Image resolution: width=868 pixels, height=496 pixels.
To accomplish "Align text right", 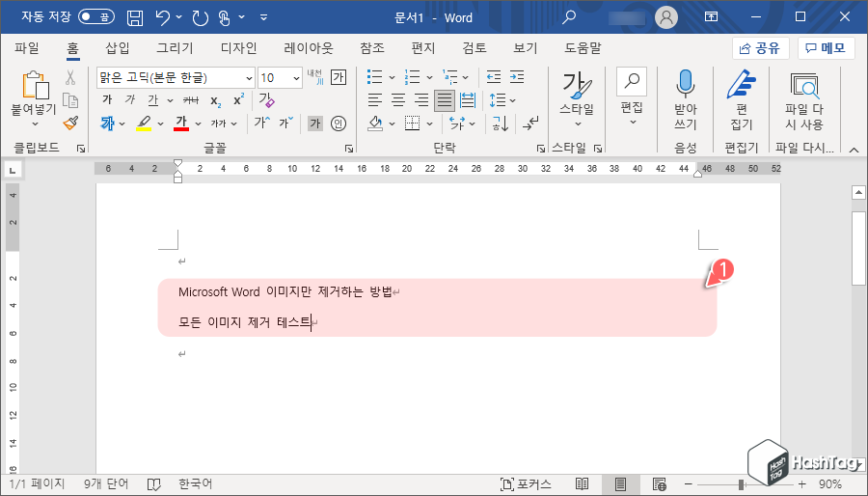I will (x=421, y=100).
